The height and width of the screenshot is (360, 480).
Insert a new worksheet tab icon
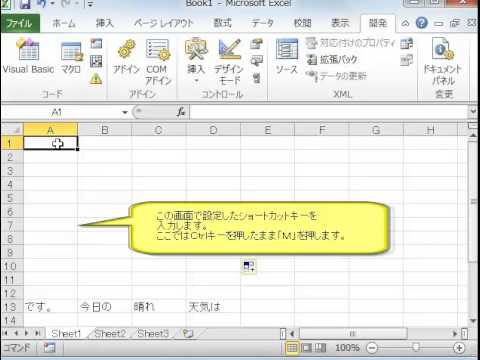click(188, 333)
